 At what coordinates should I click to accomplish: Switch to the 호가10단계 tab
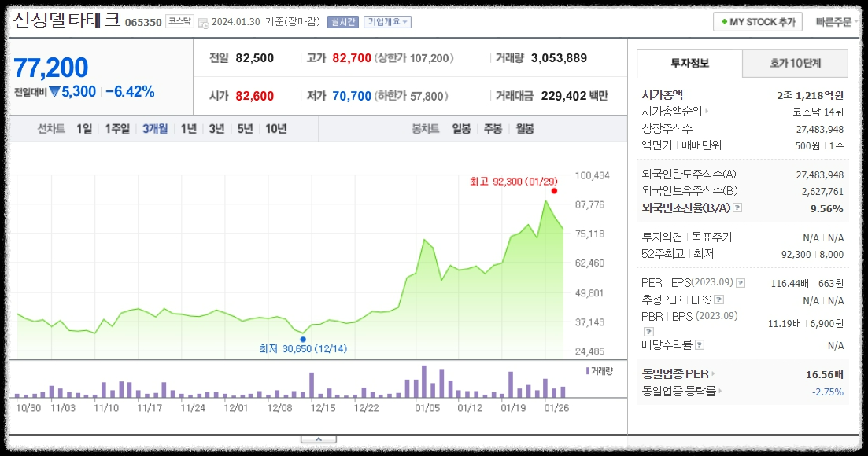click(x=795, y=64)
